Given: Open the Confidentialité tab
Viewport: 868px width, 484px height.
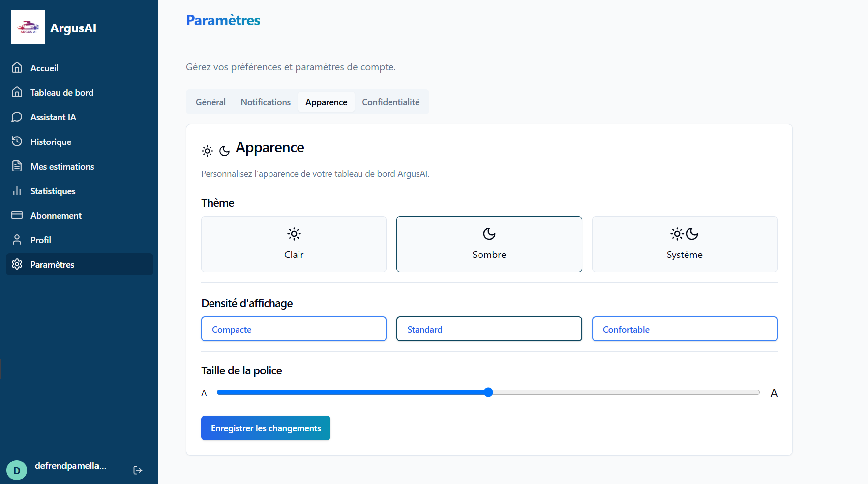Looking at the screenshot, I should coord(390,102).
